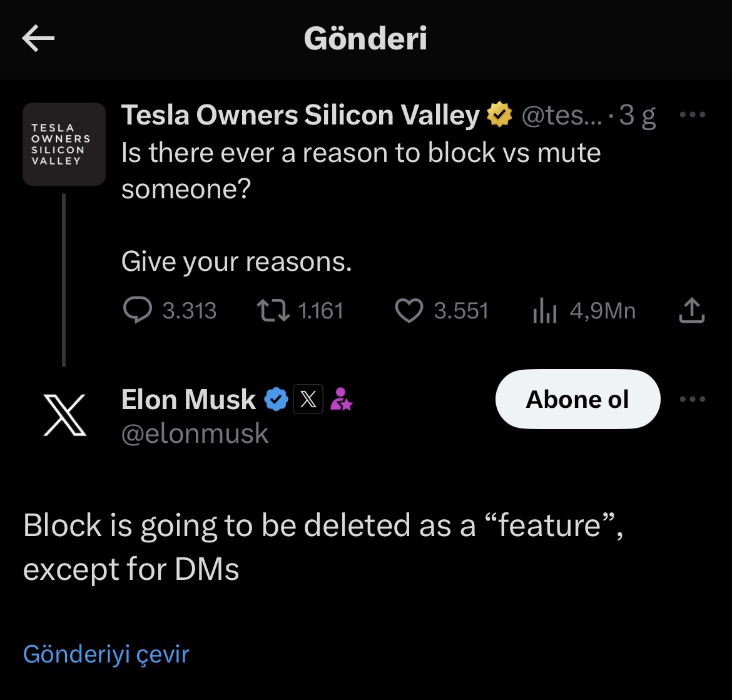732x700 pixels.
Task: Repost the Tesla Owners Silicon Valley post
Action: coord(273,310)
